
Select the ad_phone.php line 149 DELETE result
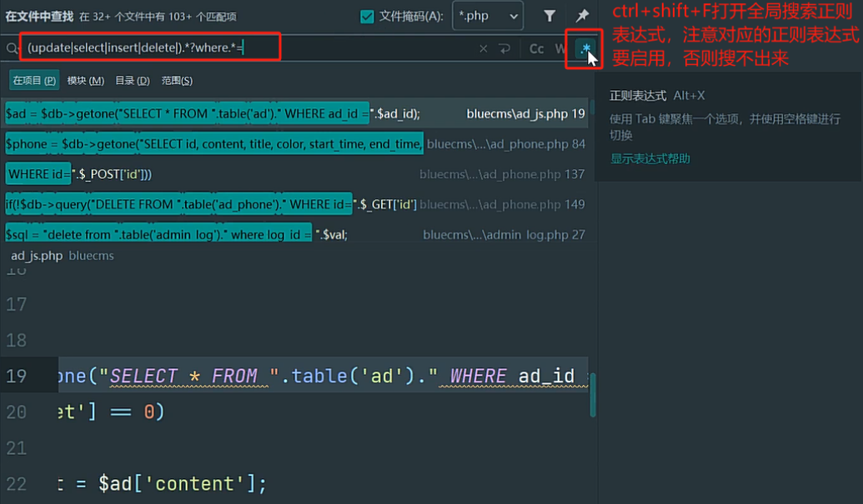(295, 204)
